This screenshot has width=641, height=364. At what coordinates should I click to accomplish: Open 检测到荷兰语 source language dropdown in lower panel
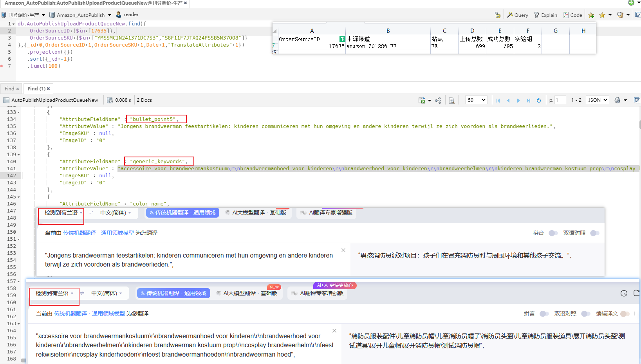[54, 293]
